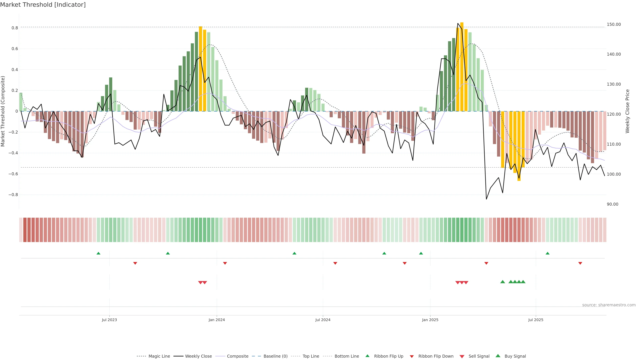Viewport: 644px width, 362px height.
Task: Click the Jul 2025 x-axis label
Action: (536, 320)
